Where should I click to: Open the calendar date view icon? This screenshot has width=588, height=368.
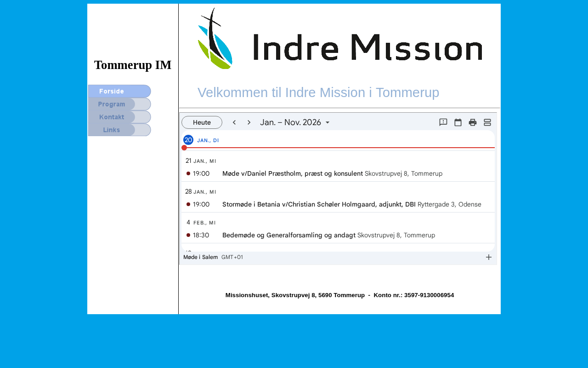458,122
